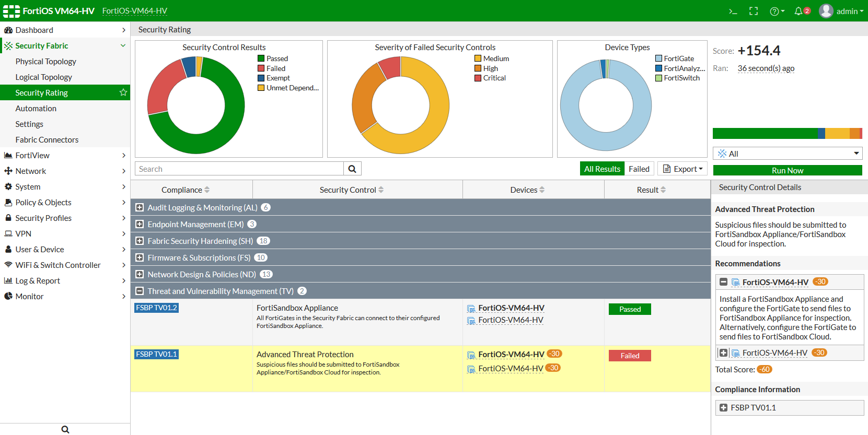Image resolution: width=868 pixels, height=435 pixels.
Task: Click the Run Now button
Action: [x=788, y=170]
